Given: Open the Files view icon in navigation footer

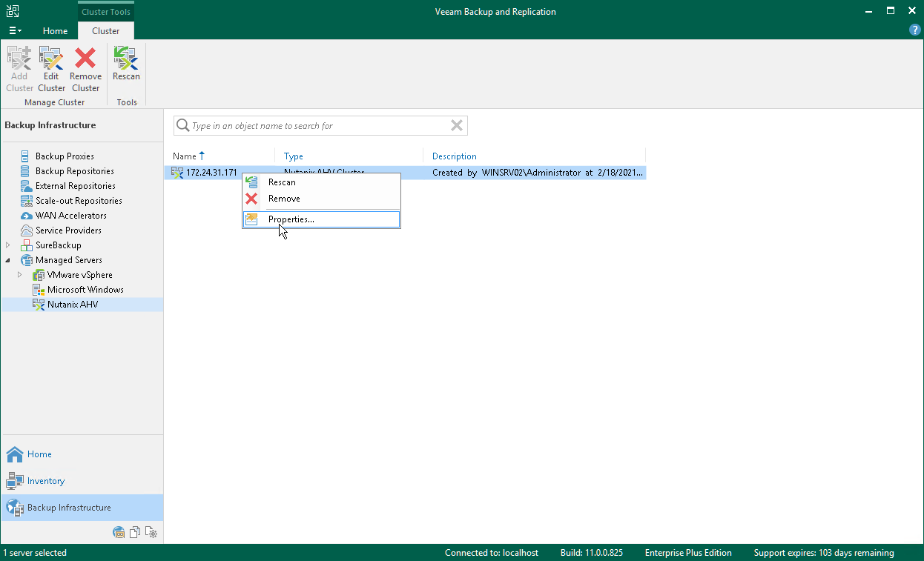Looking at the screenshot, I should coord(135,532).
